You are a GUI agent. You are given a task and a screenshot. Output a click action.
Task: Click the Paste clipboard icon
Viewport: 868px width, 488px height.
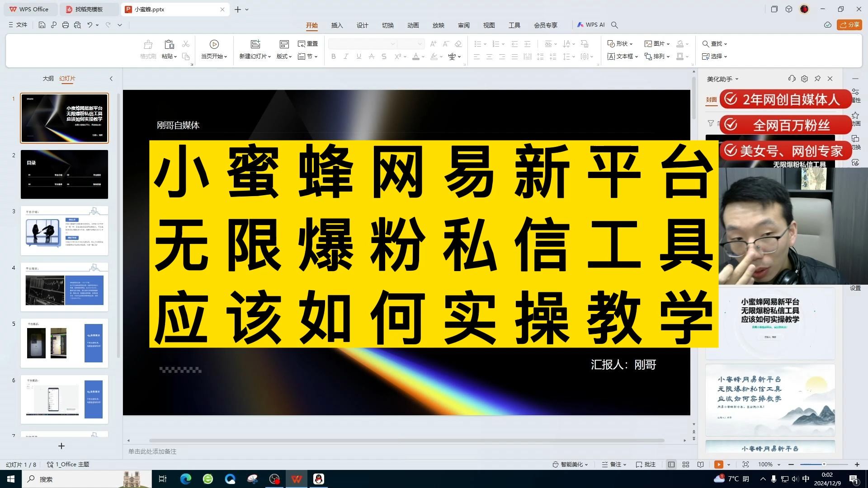tap(169, 44)
